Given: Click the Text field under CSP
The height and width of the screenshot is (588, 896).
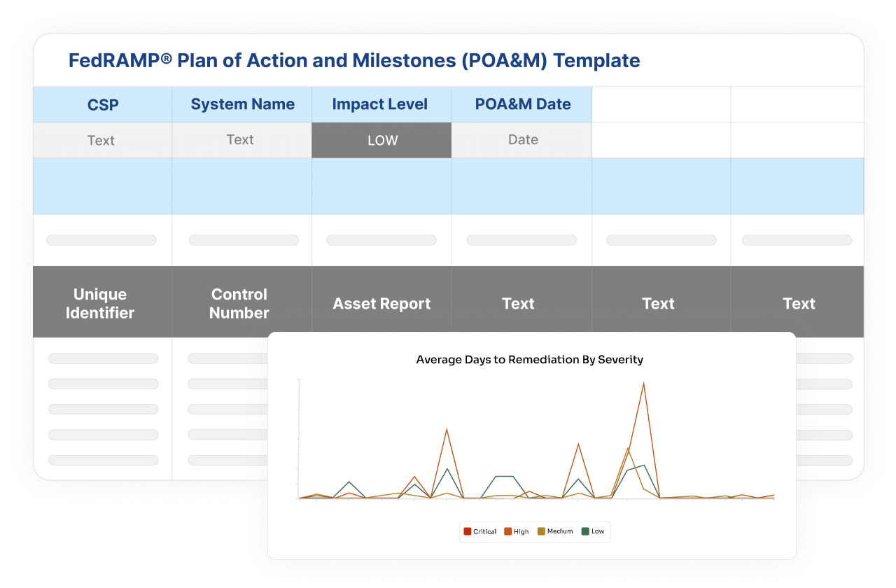Looking at the screenshot, I should [101, 141].
